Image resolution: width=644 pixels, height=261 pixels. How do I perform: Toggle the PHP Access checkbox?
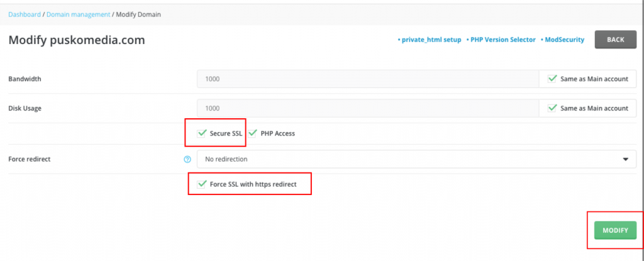pyautogui.click(x=252, y=133)
